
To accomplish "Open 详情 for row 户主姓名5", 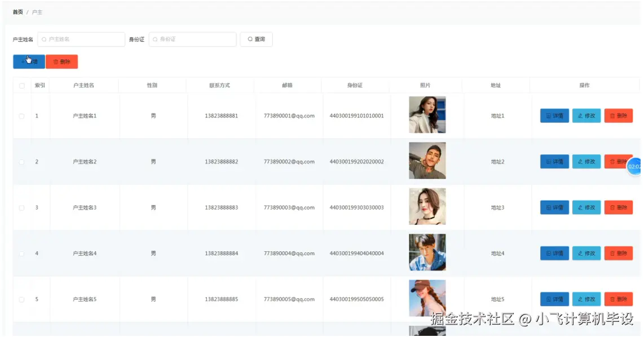I will (x=554, y=299).
